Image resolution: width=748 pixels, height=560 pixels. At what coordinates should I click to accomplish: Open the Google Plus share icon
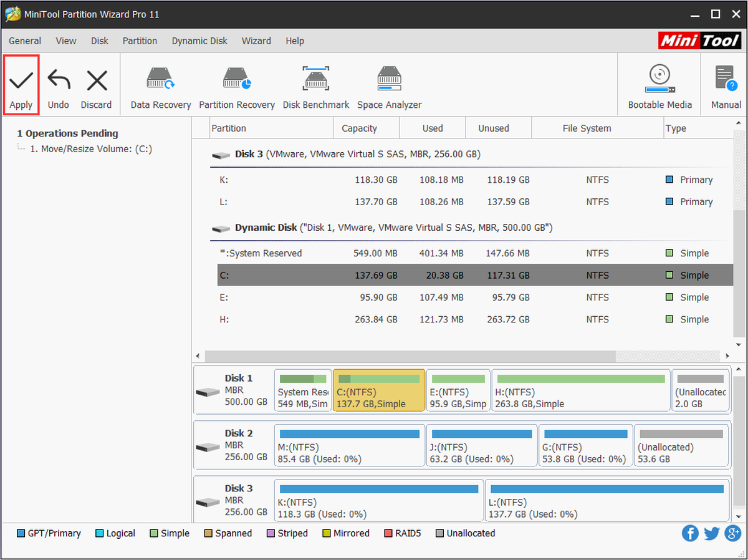(x=732, y=533)
